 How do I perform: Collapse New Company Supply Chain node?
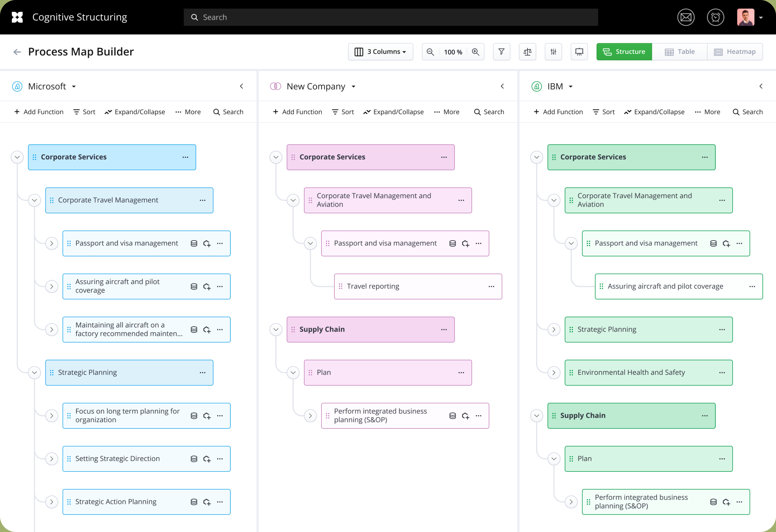(276, 330)
